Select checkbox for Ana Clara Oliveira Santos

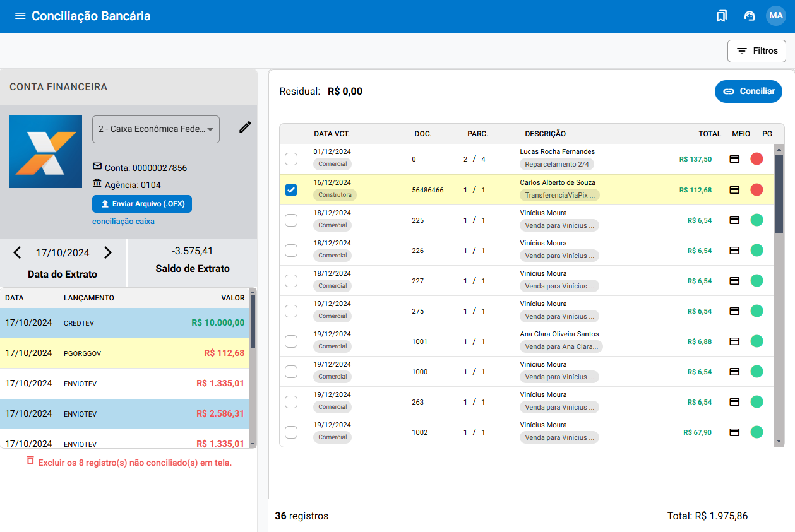tap(291, 341)
